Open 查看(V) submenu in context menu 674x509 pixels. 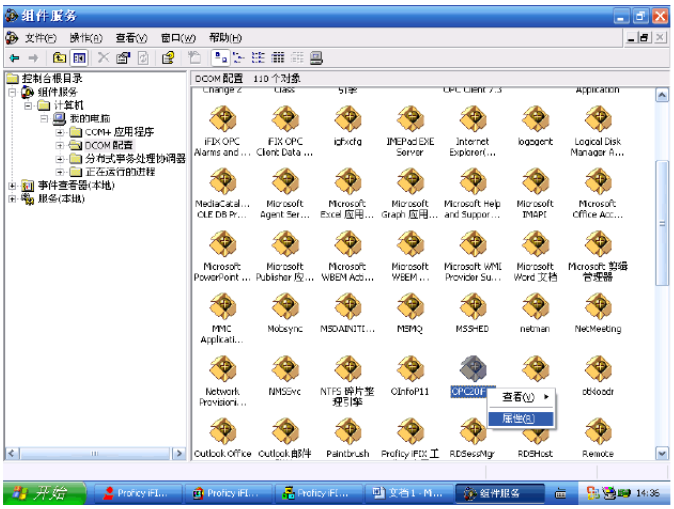pyautogui.click(x=521, y=397)
